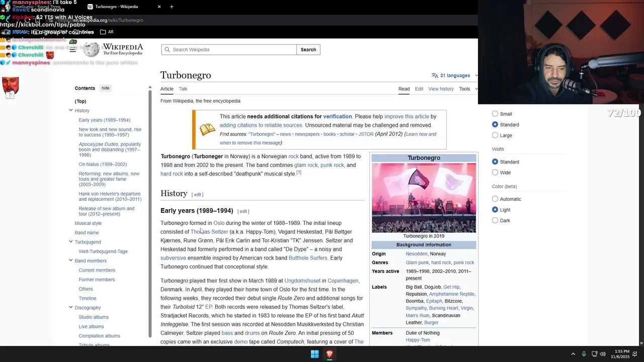Screen dimensions: 644x362
Task: Open the volume speaker tray icon
Action: pyautogui.click(x=603, y=354)
